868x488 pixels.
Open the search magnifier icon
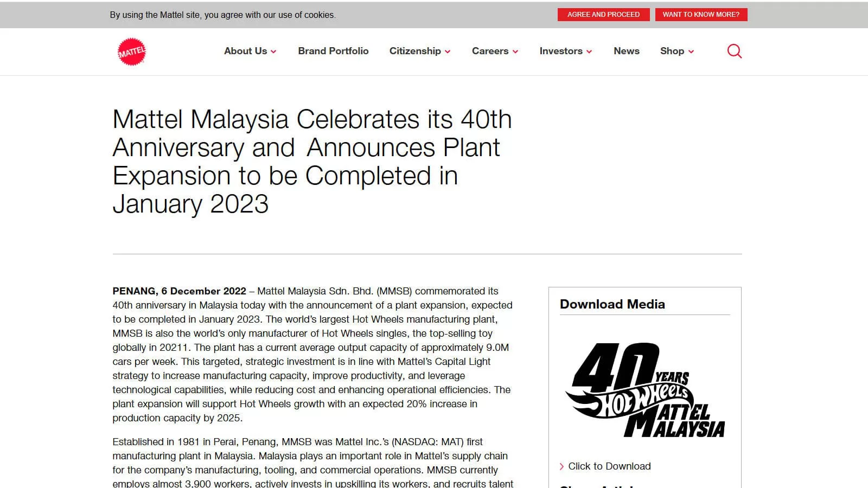click(x=734, y=51)
